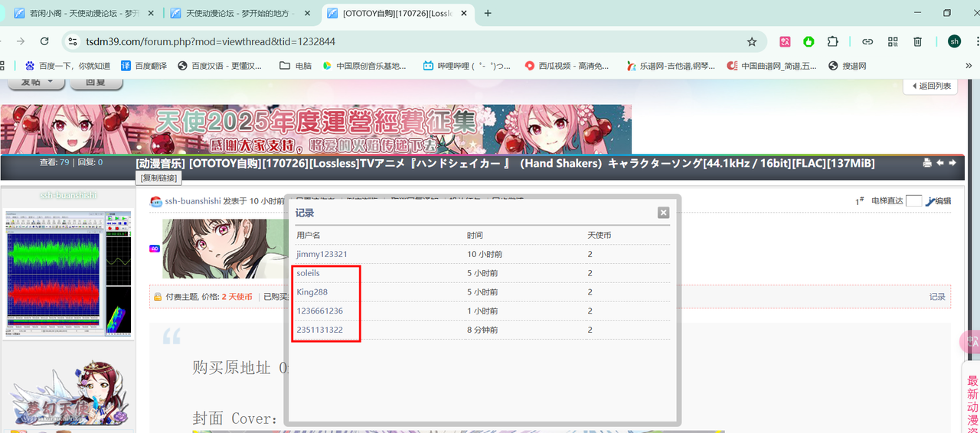Open user King288's profile link

click(312, 292)
